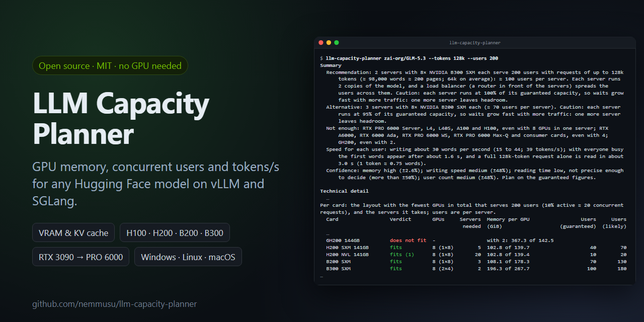Click the "108.1 of 178.3" memory value
The height and width of the screenshot is (322, 644).
tap(508, 262)
